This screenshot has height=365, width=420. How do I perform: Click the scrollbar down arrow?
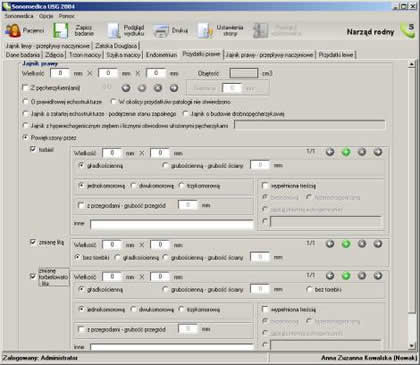point(412,346)
